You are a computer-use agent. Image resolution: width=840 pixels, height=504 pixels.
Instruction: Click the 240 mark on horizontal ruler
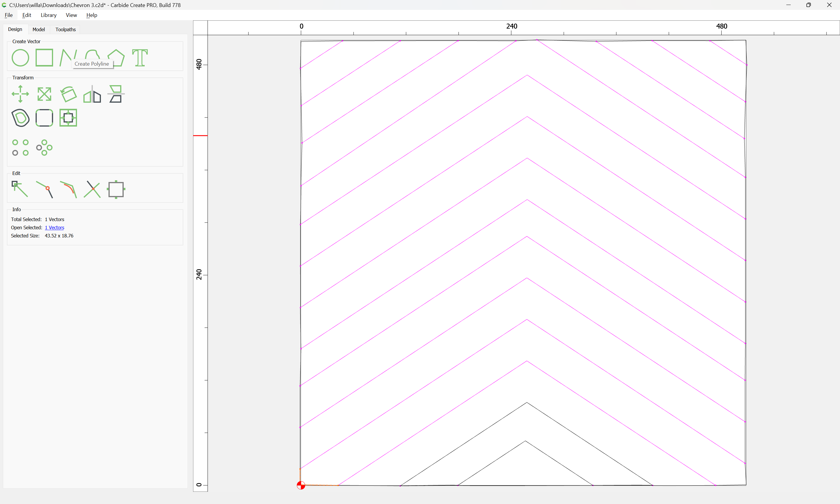(512, 26)
